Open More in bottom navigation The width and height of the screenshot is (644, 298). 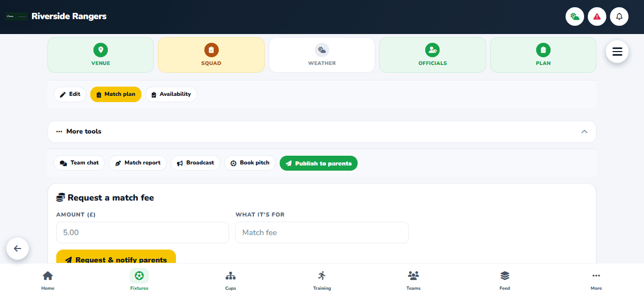[596, 280]
